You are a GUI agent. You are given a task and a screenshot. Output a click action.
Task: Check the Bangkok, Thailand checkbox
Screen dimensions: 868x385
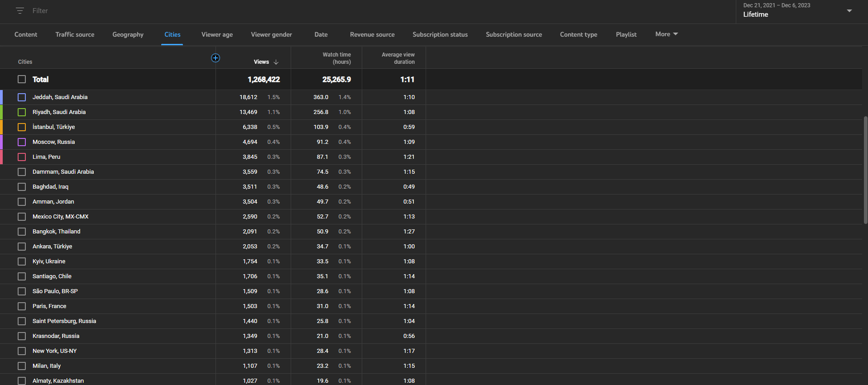(22, 232)
